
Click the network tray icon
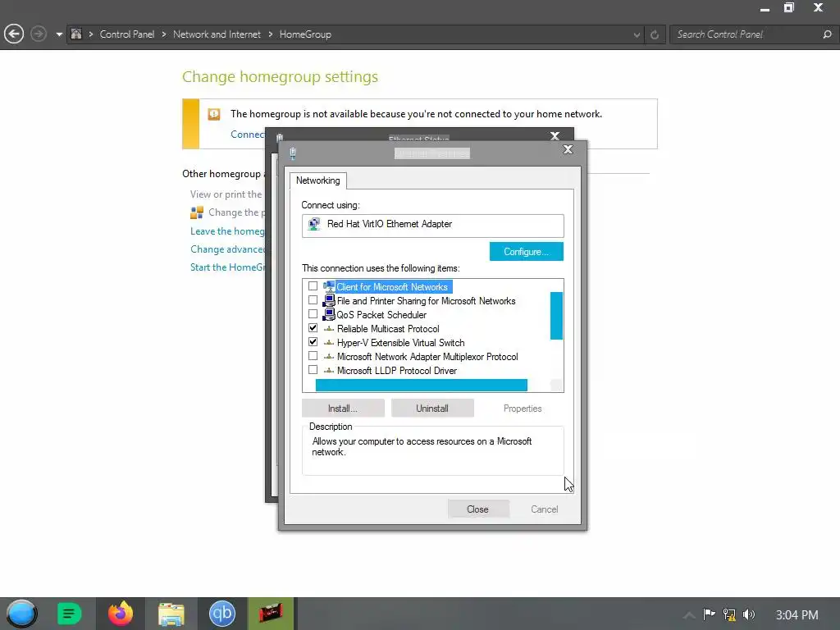click(729, 614)
